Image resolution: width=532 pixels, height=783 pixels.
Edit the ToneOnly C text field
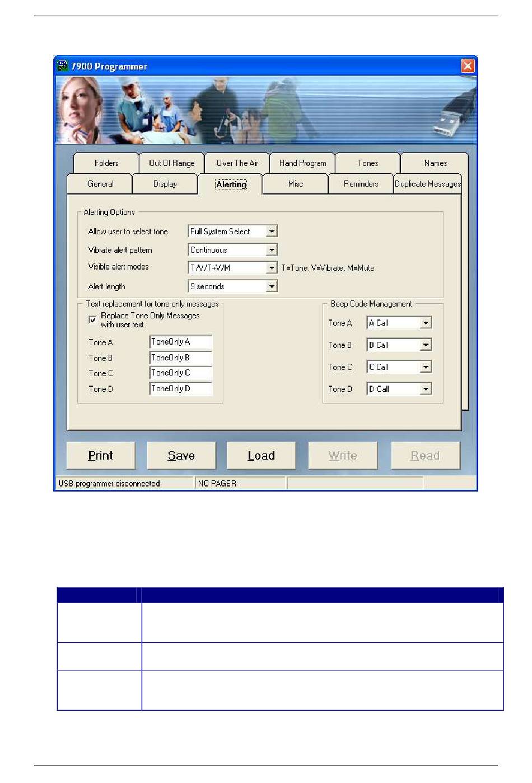click(181, 373)
